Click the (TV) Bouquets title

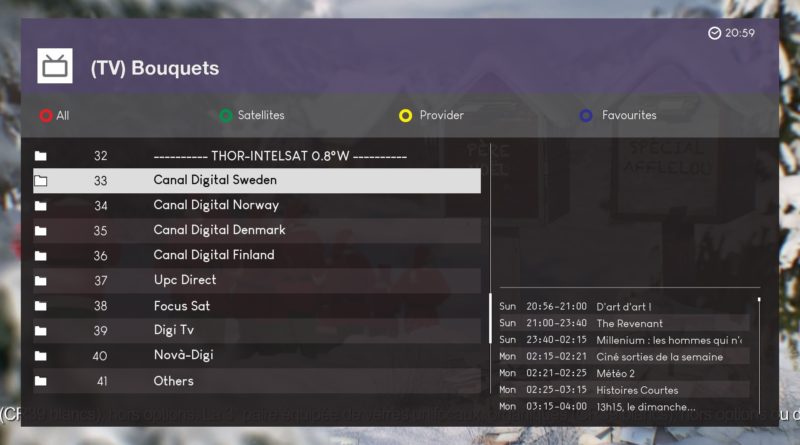pyautogui.click(x=155, y=68)
